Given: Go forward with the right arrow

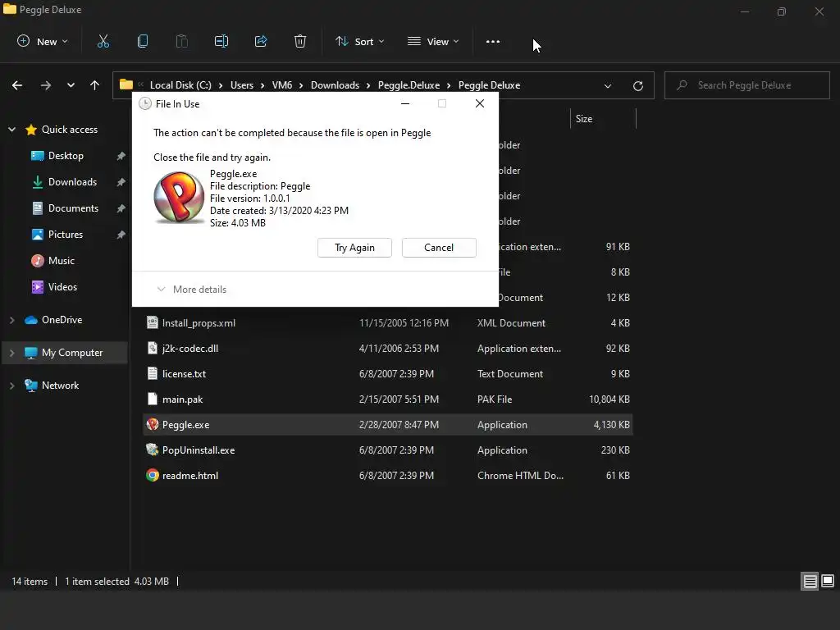Looking at the screenshot, I should (46, 85).
